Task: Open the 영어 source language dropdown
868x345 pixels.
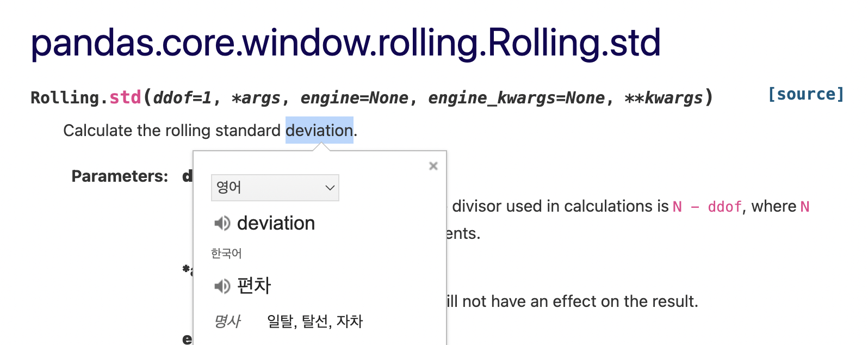Action: coord(275,188)
